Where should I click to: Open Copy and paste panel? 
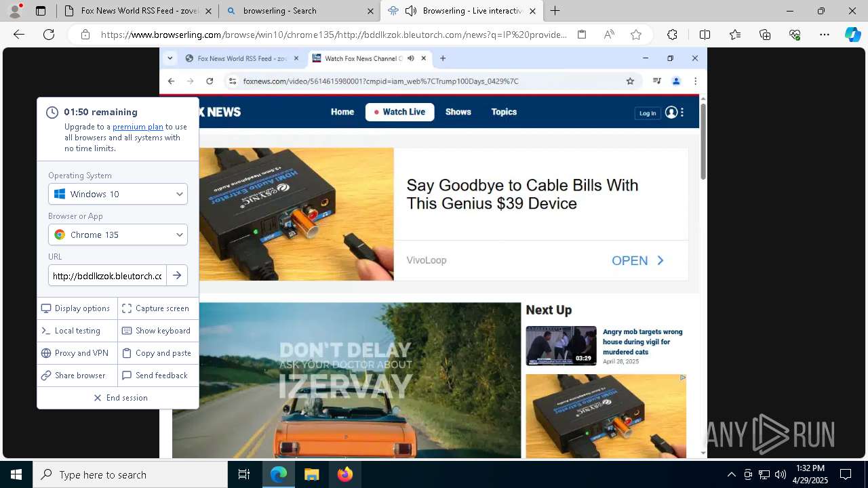(x=157, y=353)
